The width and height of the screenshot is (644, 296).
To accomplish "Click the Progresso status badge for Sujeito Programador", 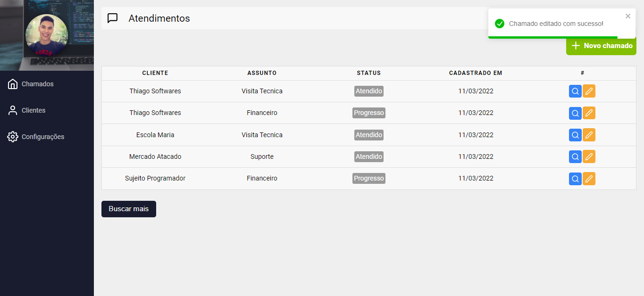I will point(369,179).
